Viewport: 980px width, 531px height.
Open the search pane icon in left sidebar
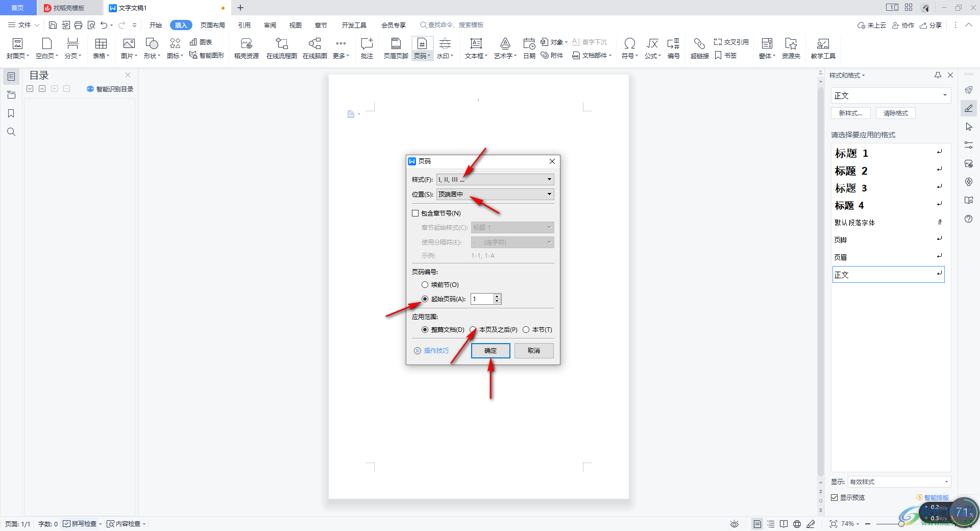pos(11,132)
